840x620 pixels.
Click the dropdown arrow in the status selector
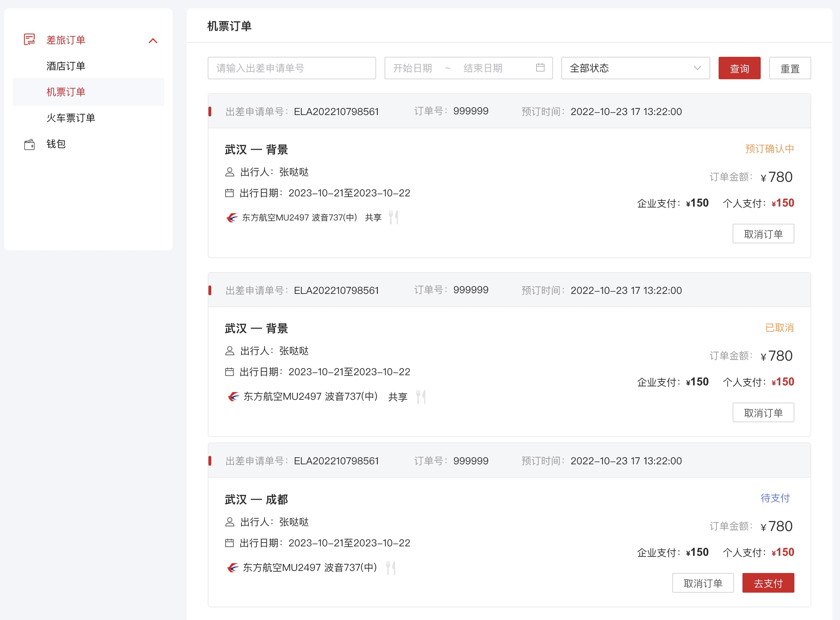point(697,68)
